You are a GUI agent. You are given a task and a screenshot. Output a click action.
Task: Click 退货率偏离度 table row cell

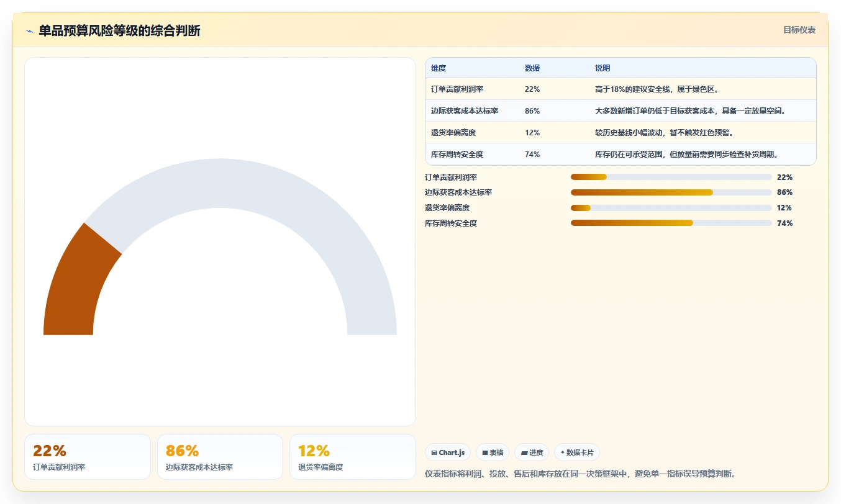pos(453,133)
